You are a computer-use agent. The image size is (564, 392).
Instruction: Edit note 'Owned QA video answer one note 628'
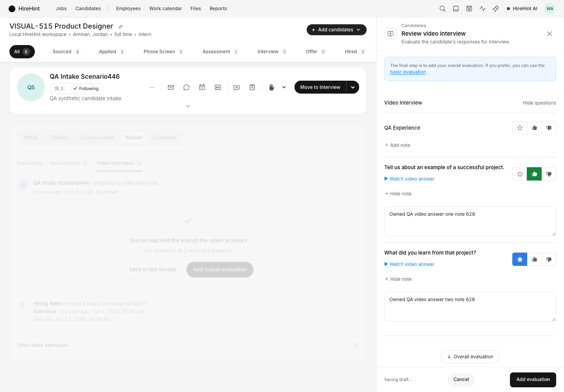[x=470, y=221]
